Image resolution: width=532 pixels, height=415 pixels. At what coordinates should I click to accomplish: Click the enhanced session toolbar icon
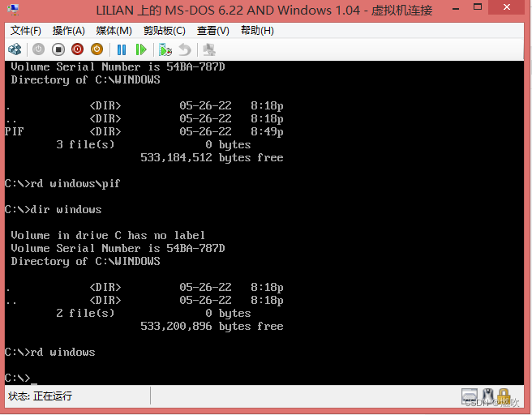pos(209,49)
